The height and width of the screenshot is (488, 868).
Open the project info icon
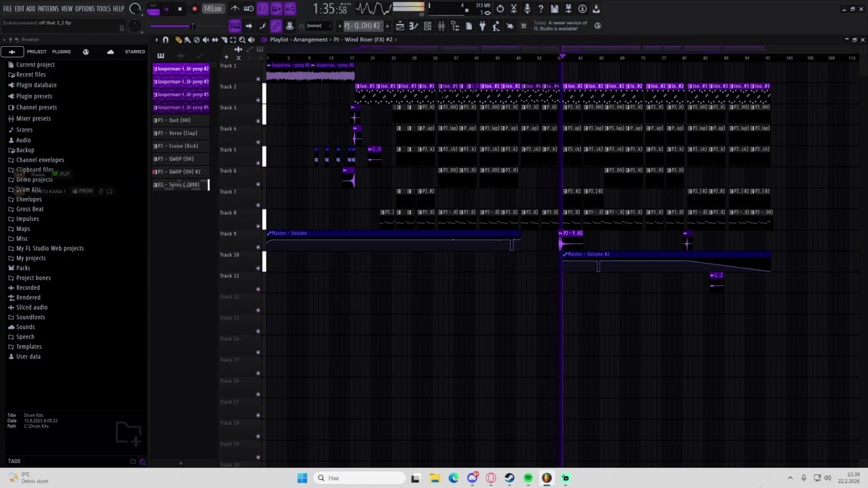pos(582,9)
